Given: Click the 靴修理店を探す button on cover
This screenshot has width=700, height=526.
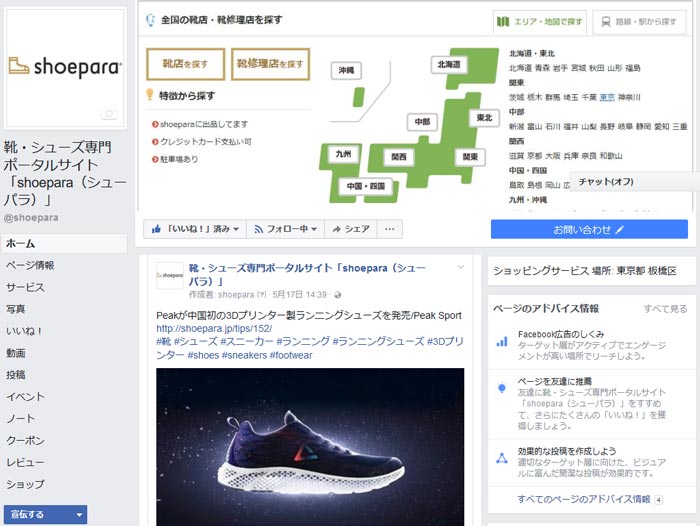Looking at the screenshot, I should point(271,64).
